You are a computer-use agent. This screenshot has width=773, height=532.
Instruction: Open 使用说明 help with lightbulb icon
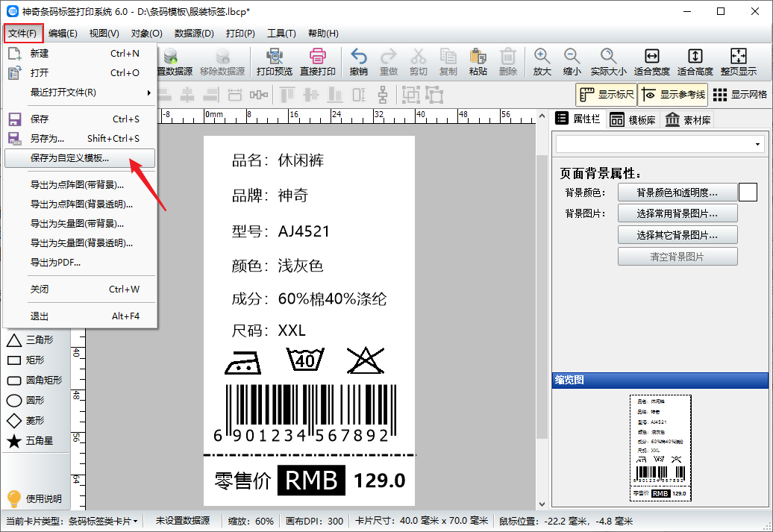(x=34, y=498)
